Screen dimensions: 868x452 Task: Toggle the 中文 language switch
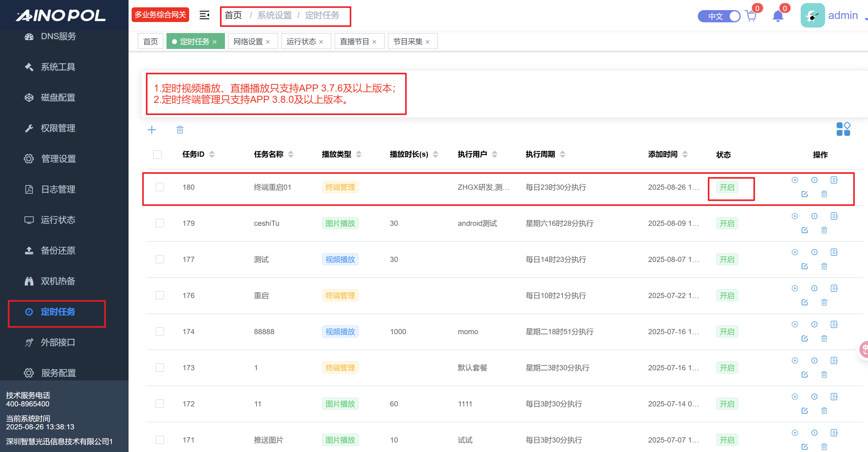point(719,16)
